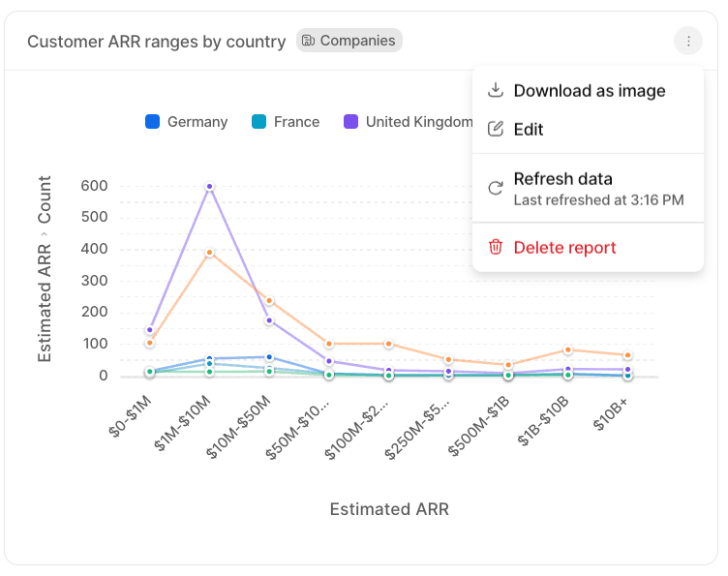Toggle the United Kingdom series in legend
728x576 pixels.
(418, 122)
